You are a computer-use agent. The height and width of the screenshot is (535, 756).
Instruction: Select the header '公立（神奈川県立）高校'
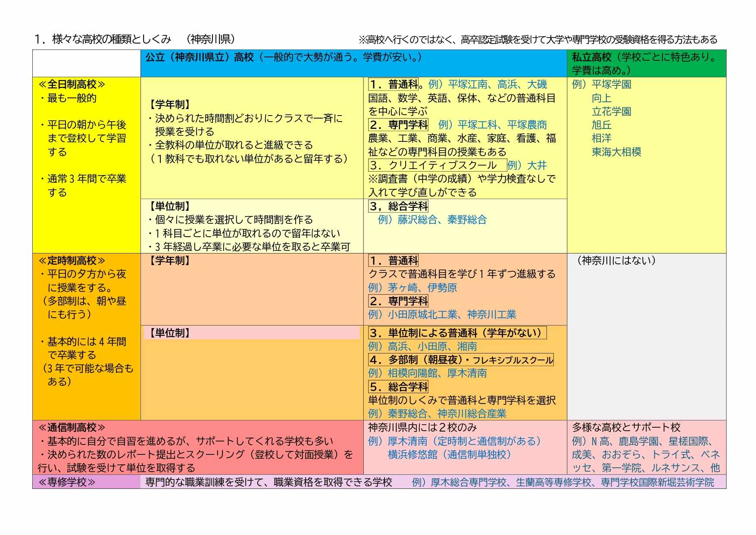200,57
